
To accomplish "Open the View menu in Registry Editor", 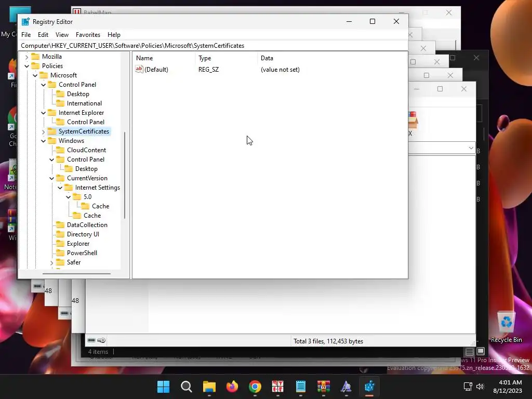I will click(x=62, y=35).
